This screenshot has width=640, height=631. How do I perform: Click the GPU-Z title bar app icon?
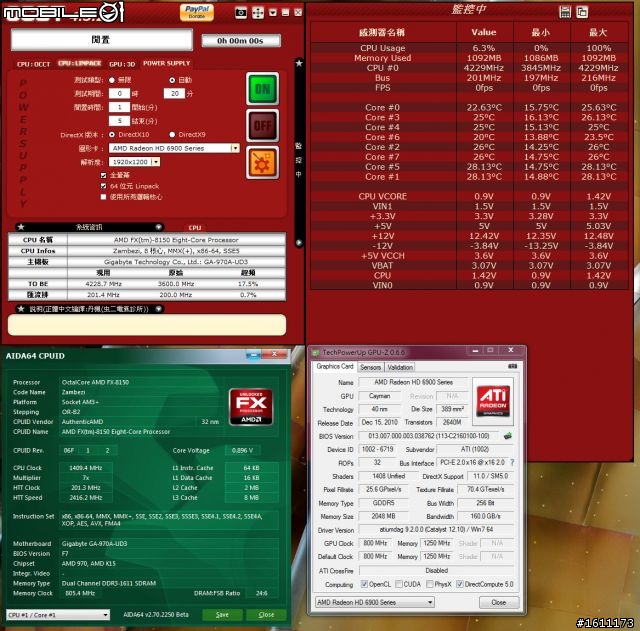pos(316,352)
